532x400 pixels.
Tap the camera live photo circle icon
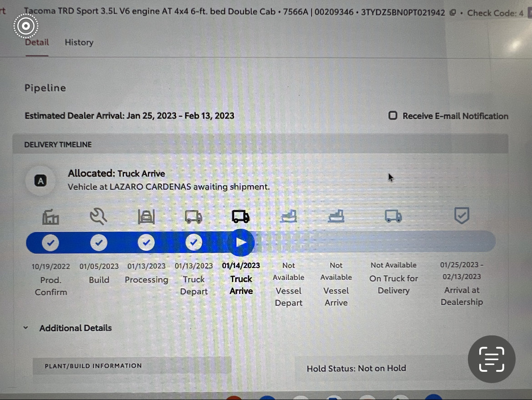26,26
